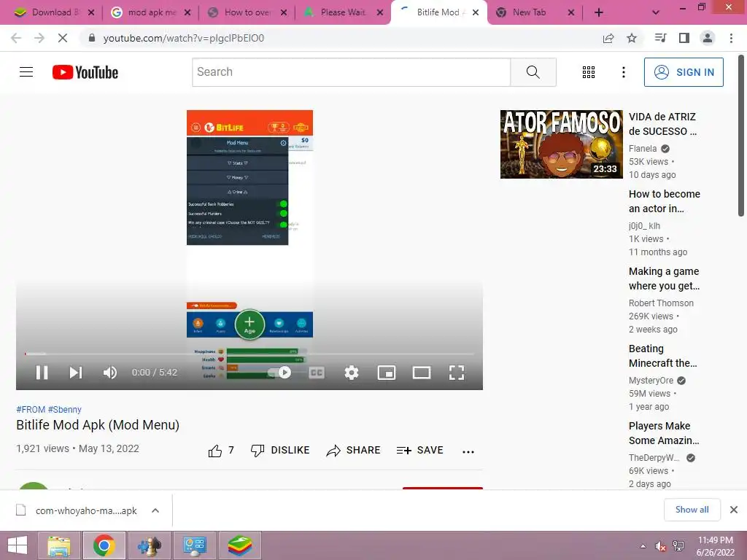Image resolution: width=747 pixels, height=560 pixels.
Task: Open media controls in Chrome toolbar
Action: 660,38
